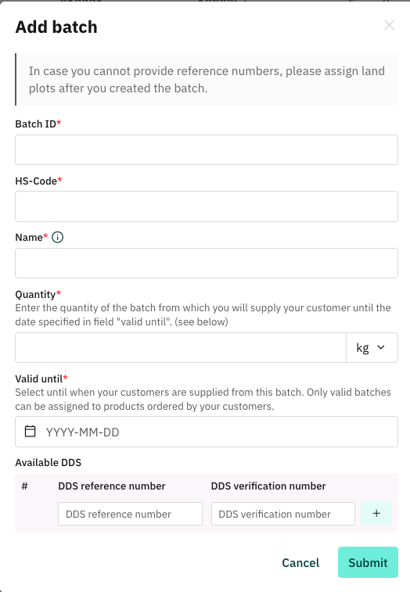Expand the unit chevron arrow
Viewport: 410px width, 592px height.
[x=381, y=347]
